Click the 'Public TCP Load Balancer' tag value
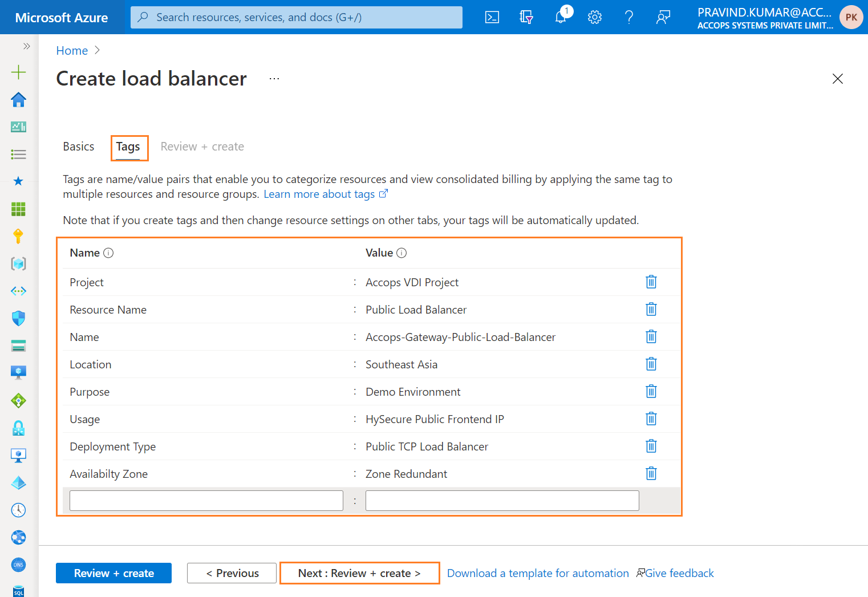This screenshot has width=868, height=597. [x=427, y=446]
